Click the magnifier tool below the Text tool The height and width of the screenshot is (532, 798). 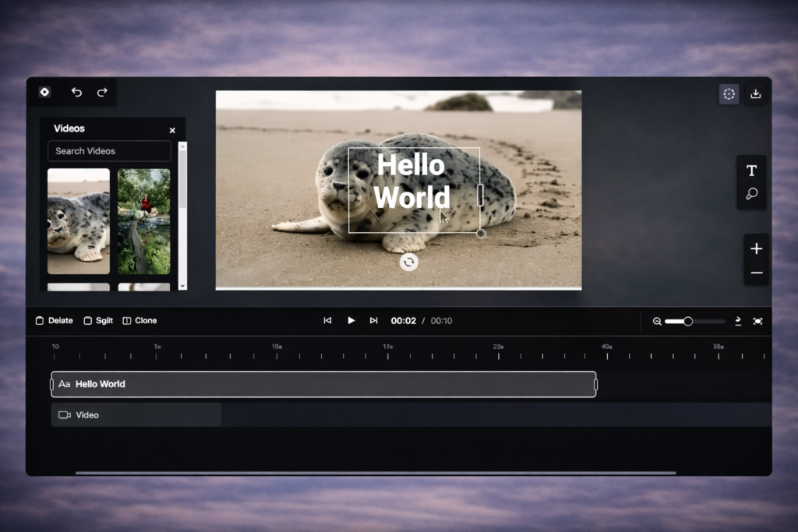click(x=752, y=194)
